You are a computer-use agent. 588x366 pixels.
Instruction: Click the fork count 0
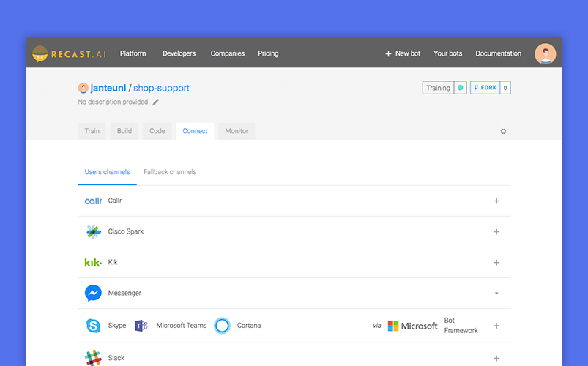coord(505,88)
